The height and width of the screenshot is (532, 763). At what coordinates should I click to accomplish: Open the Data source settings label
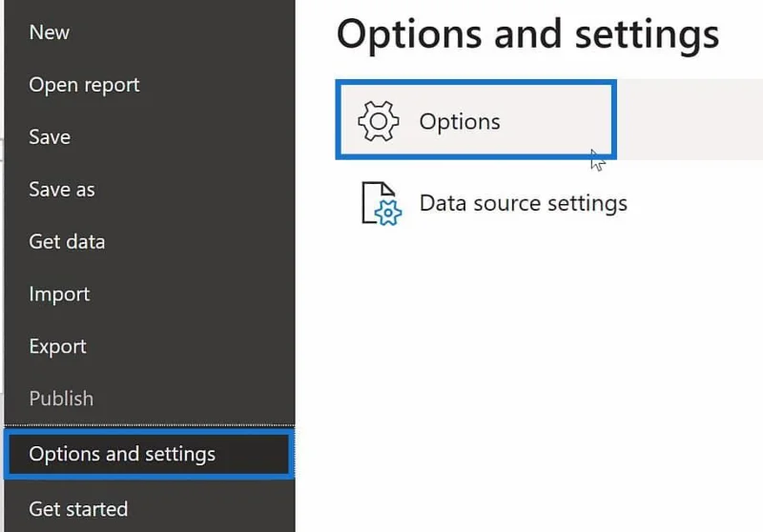pos(523,203)
